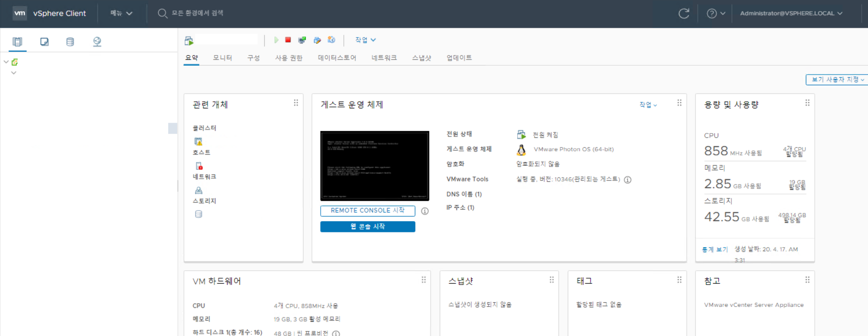Open the Networking inventory icon
This screenshot has width=868, height=336.
tap(97, 42)
